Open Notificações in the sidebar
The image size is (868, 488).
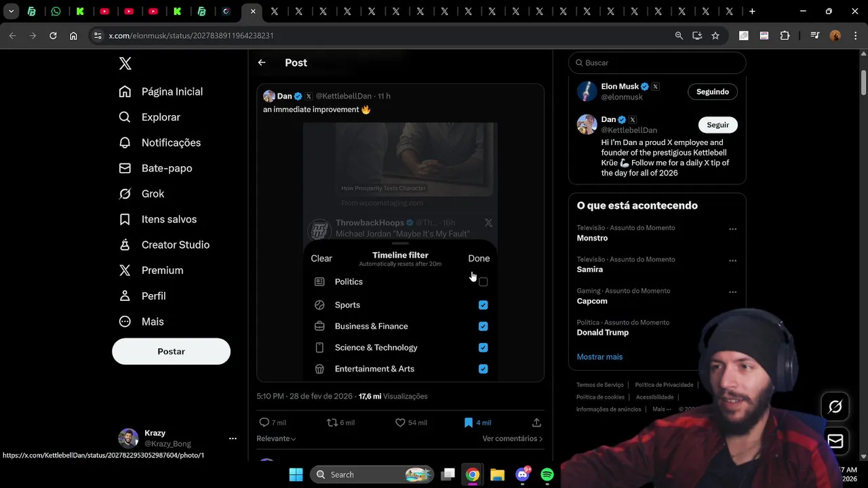160,142
